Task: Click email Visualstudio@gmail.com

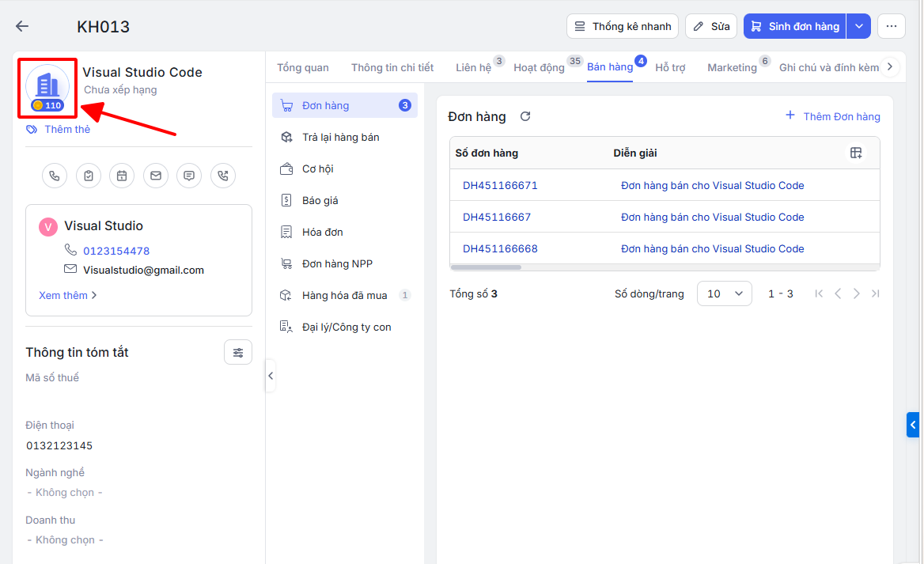Action: coord(143,270)
